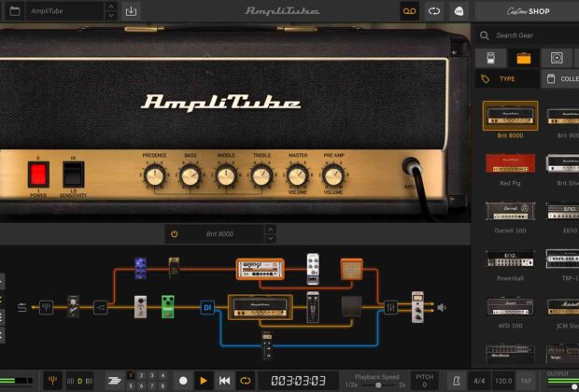Toggle the red Power switch on amp
Screen dimensions: 579x392
pos(38,175)
